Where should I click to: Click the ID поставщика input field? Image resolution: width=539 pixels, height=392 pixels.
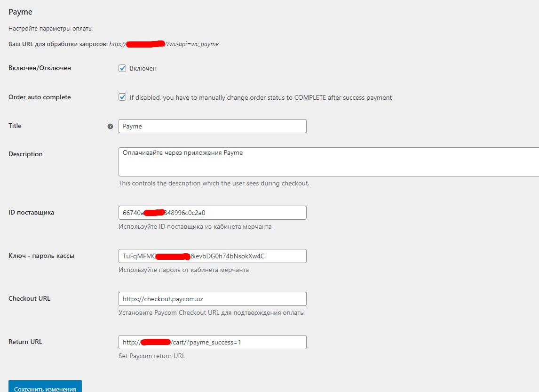(213, 213)
